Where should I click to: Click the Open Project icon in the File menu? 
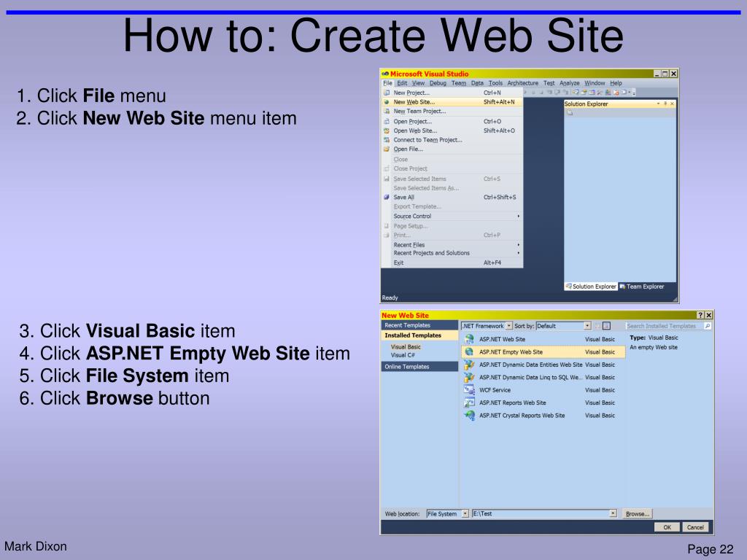387,122
